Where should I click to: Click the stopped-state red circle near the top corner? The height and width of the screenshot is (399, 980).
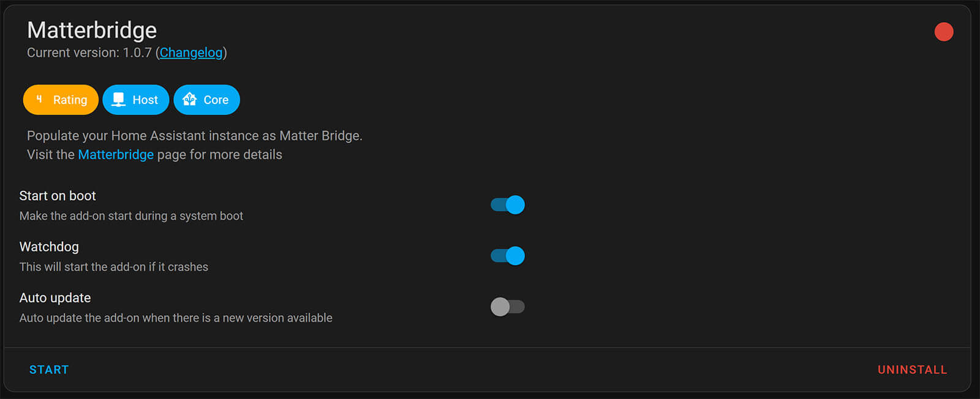pyautogui.click(x=944, y=31)
